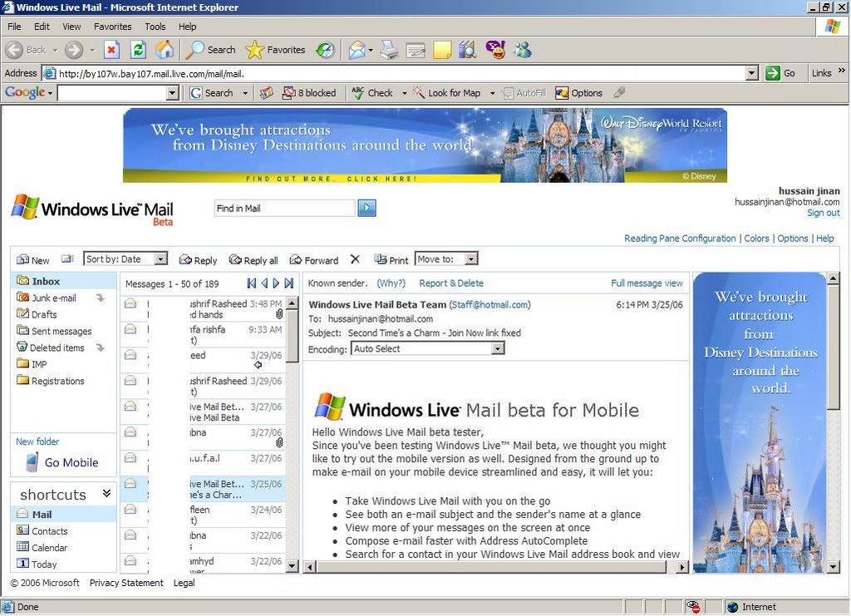The image size is (851, 616).
Task: Open Reading Pane Configuration link
Action: (x=680, y=239)
